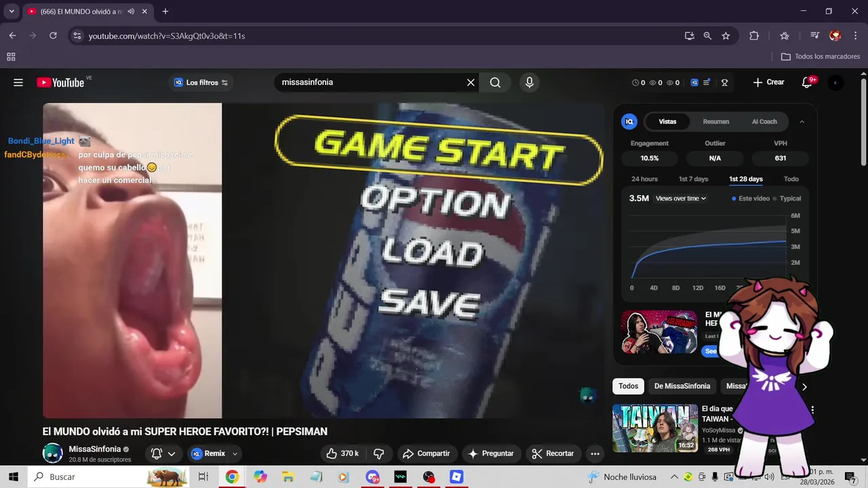Click the Preguntar button
This screenshot has height=488, width=868.
click(x=491, y=453)
